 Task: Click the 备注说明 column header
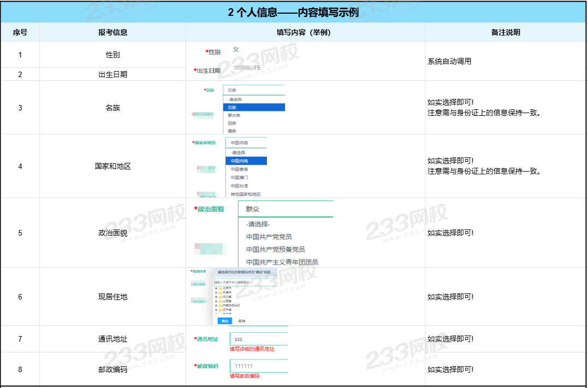tap(506, 32)
